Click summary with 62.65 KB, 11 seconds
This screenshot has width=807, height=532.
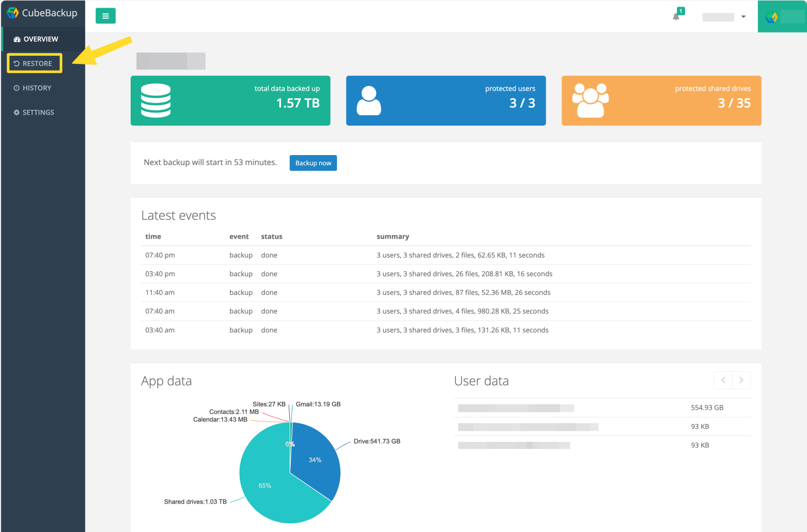point(461,255)
